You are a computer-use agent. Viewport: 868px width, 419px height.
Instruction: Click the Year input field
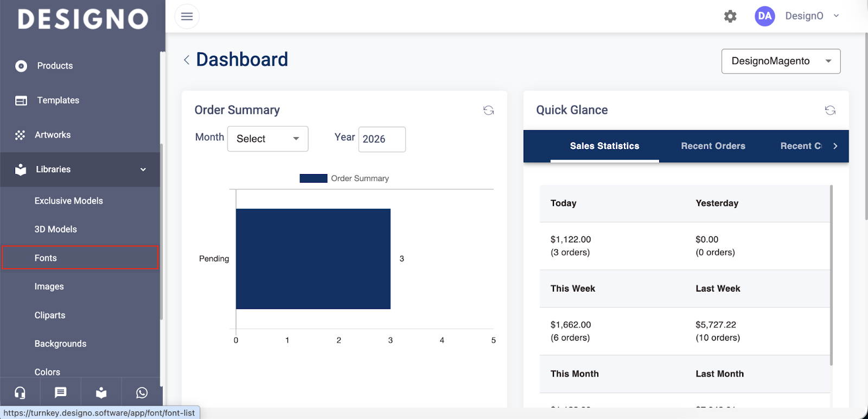click(381, 139)
